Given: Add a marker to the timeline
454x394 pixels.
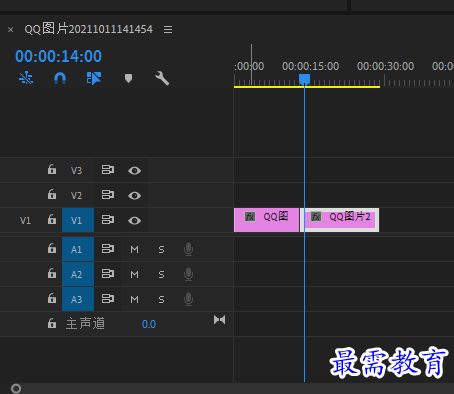Looking at the screenshot, I should [x=128, y=79].
